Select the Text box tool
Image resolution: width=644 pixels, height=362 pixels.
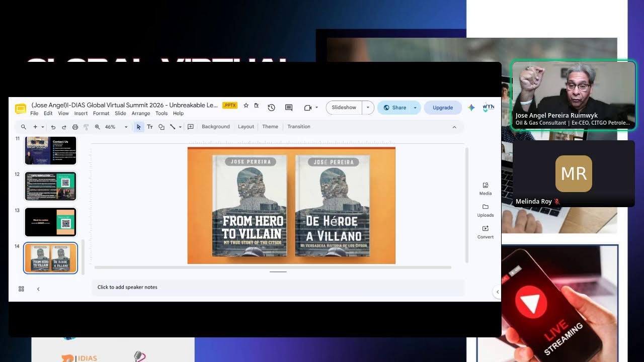pyautogui.click(x=150, y=127)
